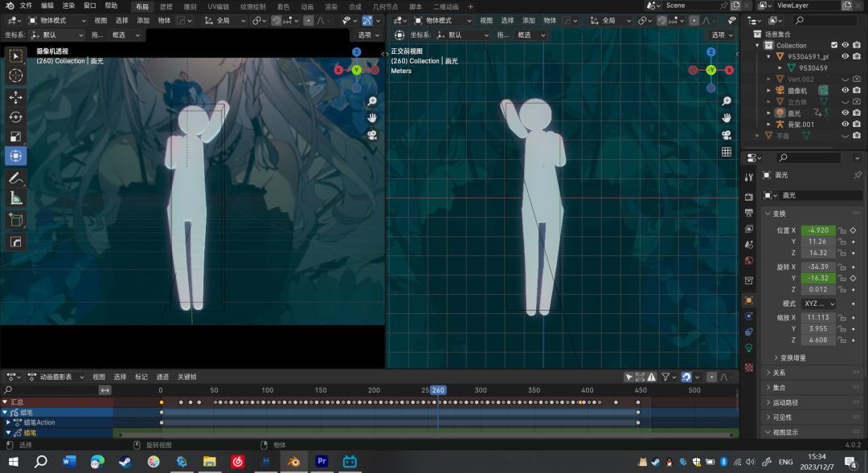Choose the Annotate pencil tool
This screenshot has height=473, width=868.
tap(15, 177)
